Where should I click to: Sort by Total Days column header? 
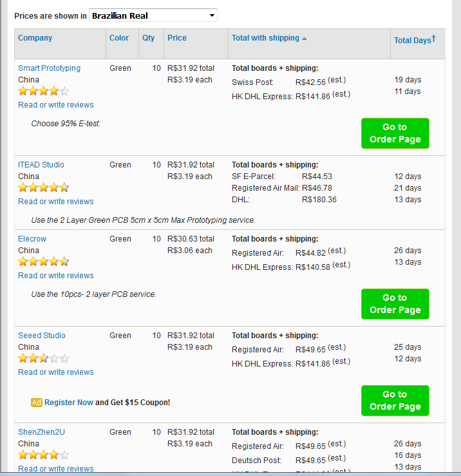pyautogui.click(x=415, y=40)
